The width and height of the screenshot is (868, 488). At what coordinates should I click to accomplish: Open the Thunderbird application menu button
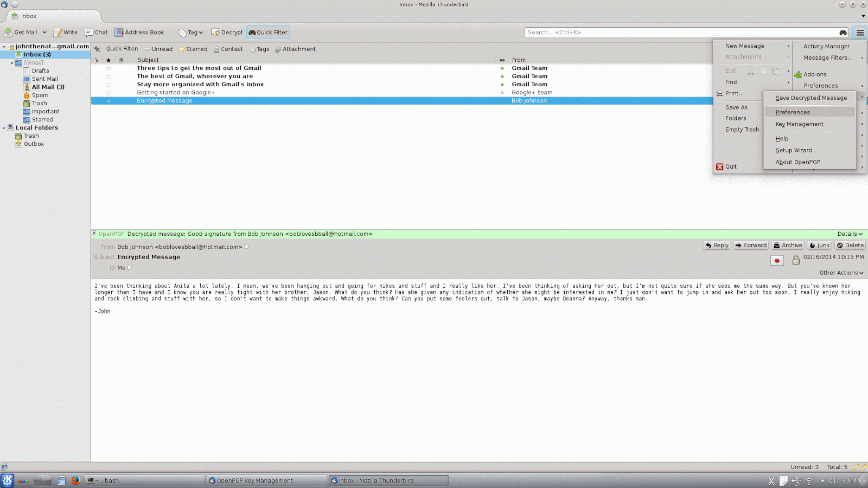click(x=860, y=33)
